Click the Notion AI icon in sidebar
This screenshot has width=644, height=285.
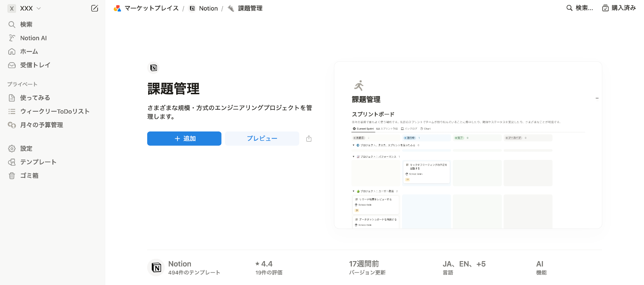coord(12,38)
